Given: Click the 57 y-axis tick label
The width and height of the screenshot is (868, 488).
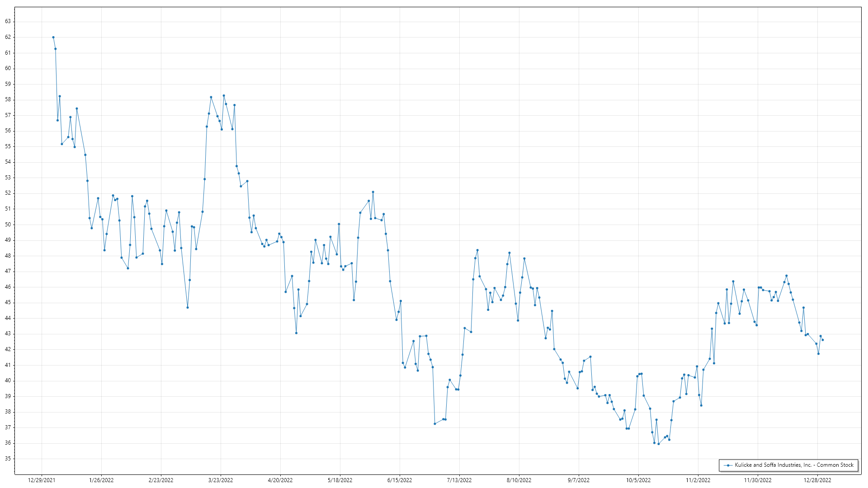Looking at the screenshot, I should coord(8,115).
